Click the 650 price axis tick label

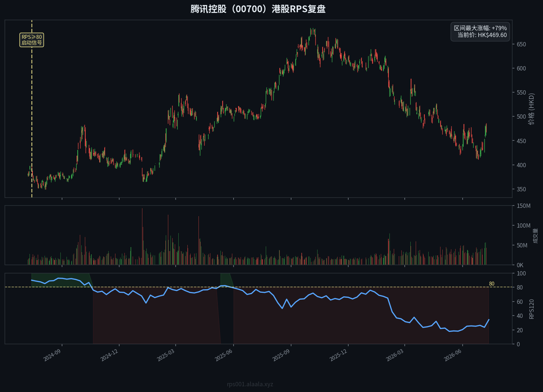coord(521,44)
